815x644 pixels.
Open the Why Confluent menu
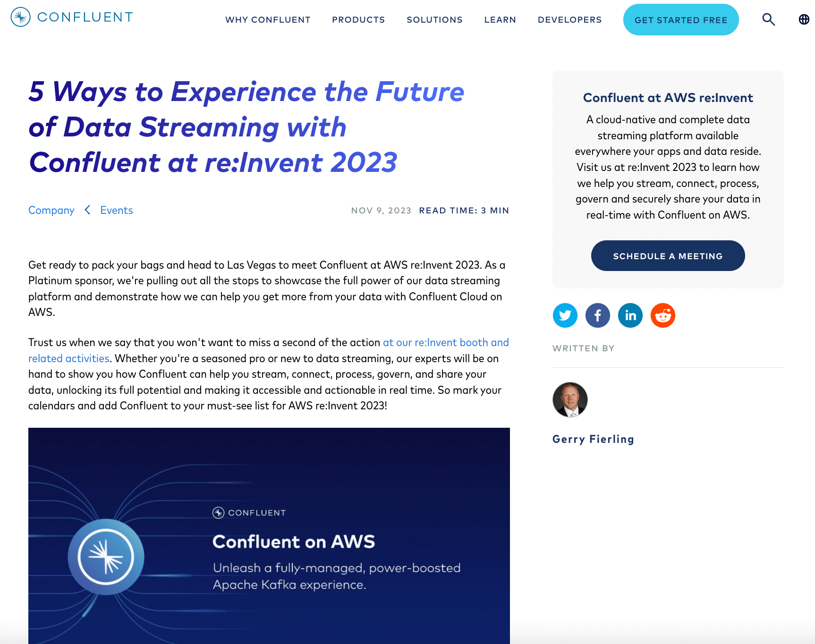[x=268, y=20]
